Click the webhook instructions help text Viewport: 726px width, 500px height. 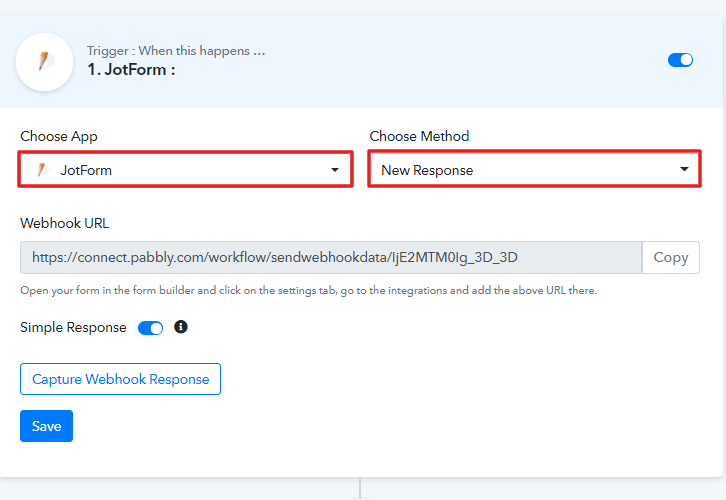click(x=308, y=290)
